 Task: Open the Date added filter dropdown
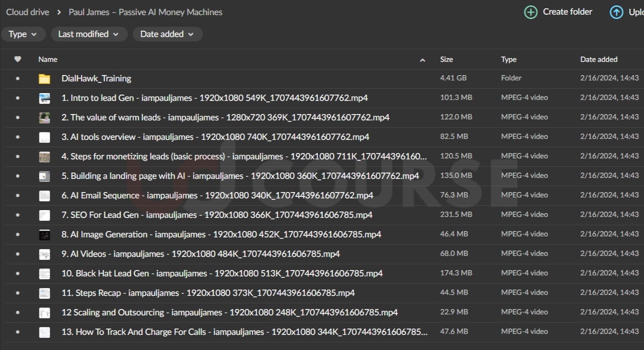tap(167, 34)
